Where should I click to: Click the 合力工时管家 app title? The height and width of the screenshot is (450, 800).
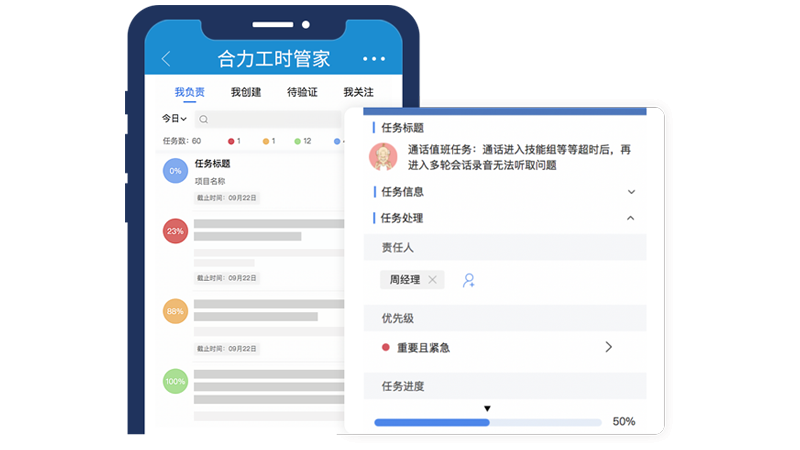[274, 59]
